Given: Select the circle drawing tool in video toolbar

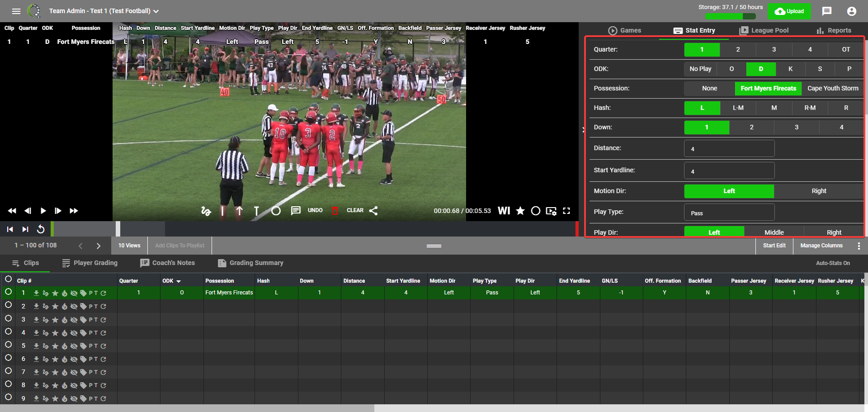Looking at the screenshot, I should (276, 211).
